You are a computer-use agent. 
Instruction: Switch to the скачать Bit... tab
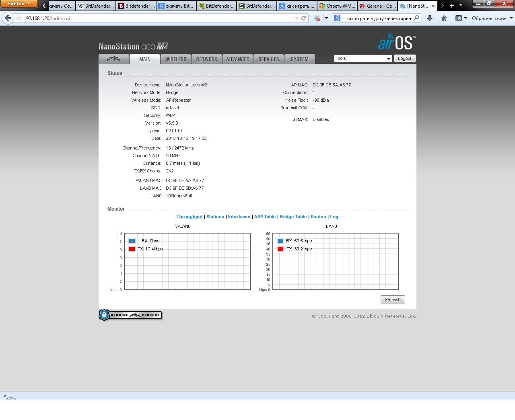click(176, 6)
